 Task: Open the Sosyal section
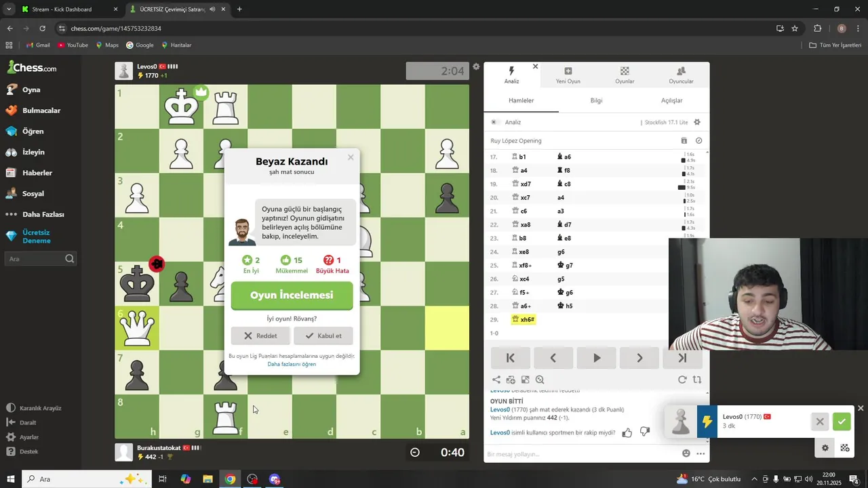click(x=32, y=194)
